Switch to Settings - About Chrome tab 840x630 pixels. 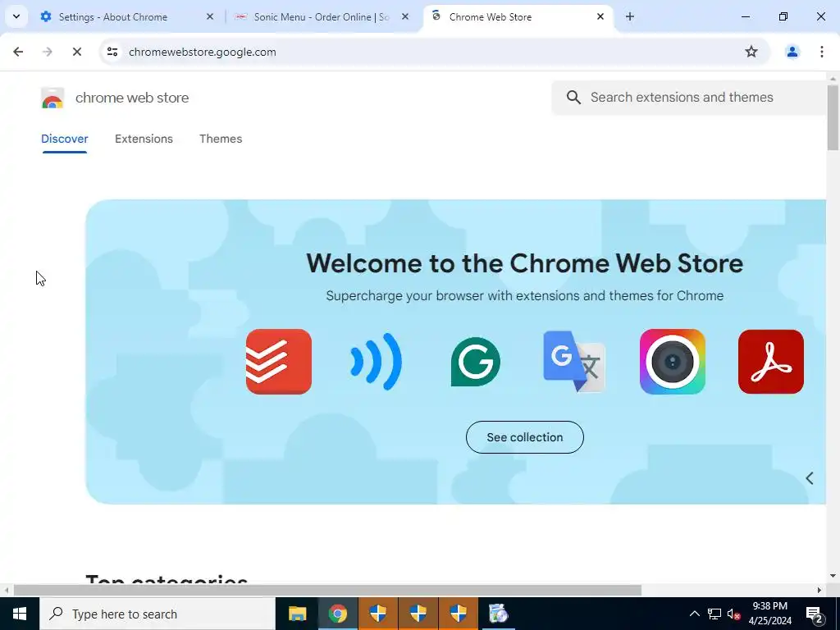coord(127,17)
